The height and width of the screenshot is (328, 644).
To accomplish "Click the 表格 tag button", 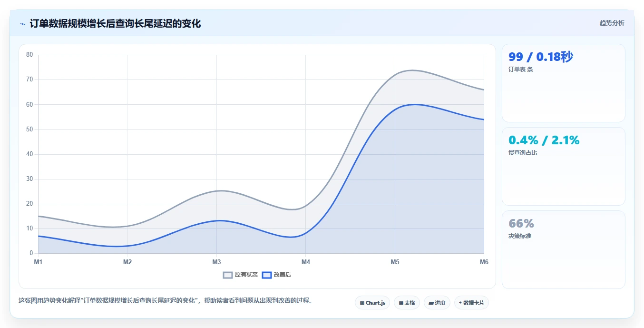I will (x=407, y=303).
